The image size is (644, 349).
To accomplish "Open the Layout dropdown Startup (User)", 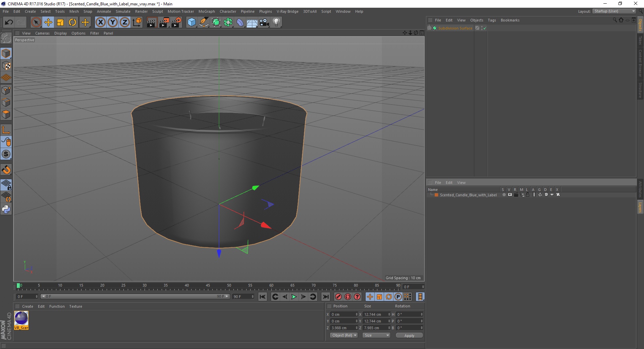I will pyautogui.click(x=614, y=11).
